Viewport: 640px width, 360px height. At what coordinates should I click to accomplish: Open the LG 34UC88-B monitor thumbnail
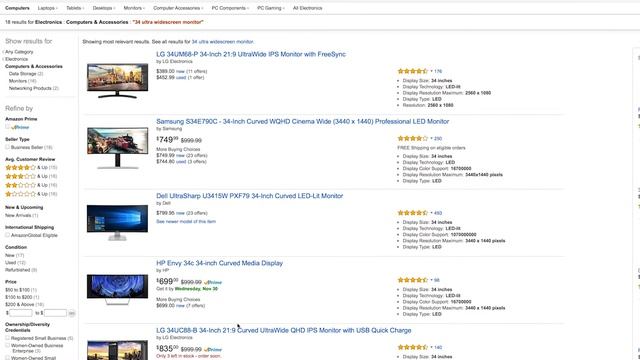118,350
